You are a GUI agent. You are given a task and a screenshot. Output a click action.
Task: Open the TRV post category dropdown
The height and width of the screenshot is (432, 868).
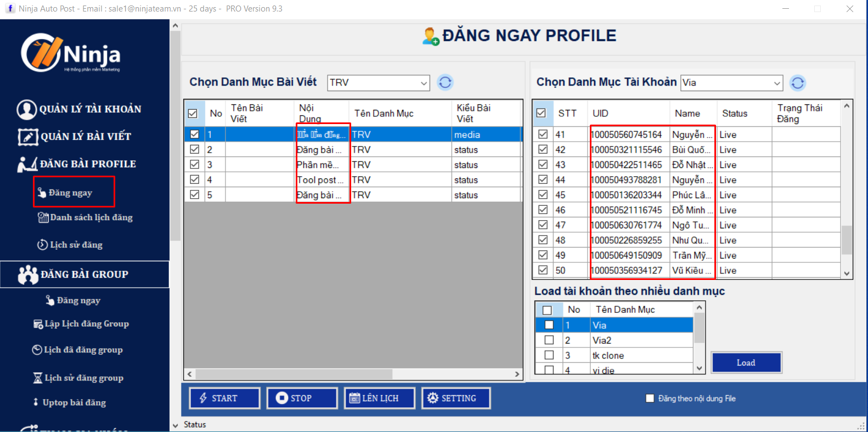(424, 83)
